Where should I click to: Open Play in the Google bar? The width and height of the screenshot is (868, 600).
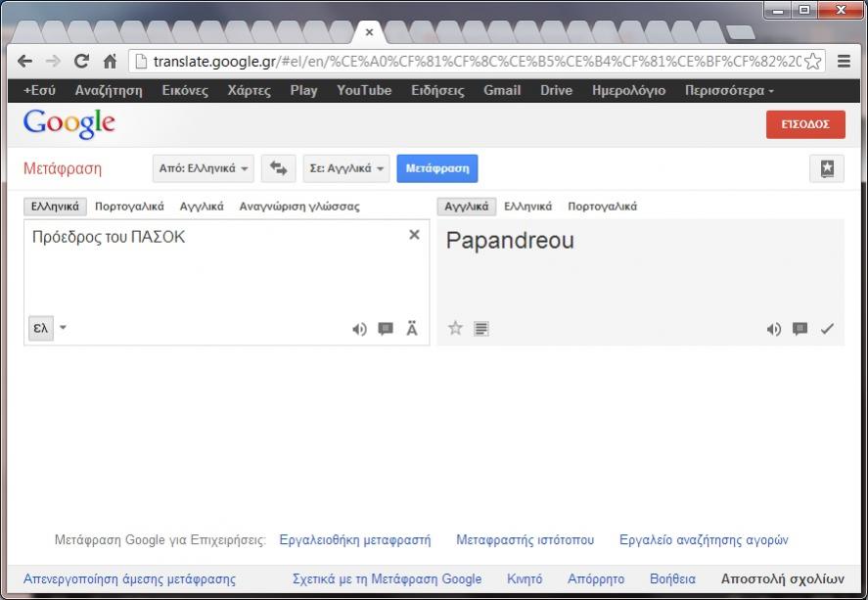pos(304,90)
